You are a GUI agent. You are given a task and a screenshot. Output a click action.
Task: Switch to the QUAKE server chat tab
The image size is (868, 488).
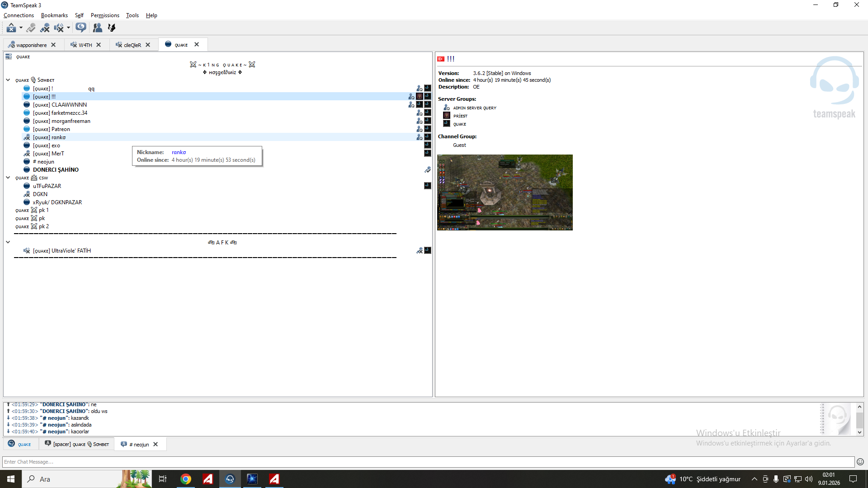[20, 444]
